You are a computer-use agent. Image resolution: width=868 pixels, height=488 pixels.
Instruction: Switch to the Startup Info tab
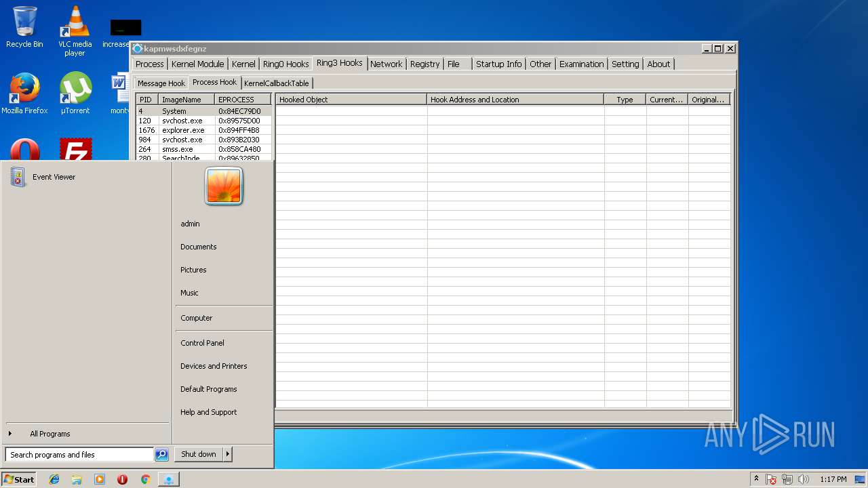(499, 64)
